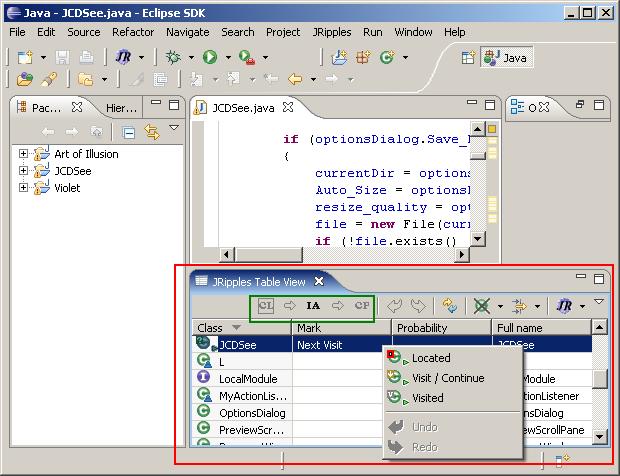The height and width of the screenshot is (476, 620).
Task: Switch to the Hier... tab
Action: [121, 108]
